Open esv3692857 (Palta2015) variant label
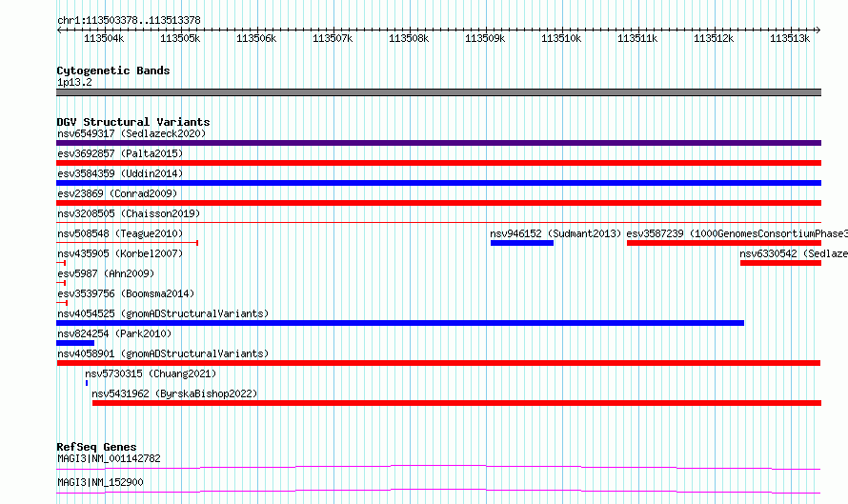848x504 pixels. pyautogui.click(x=120, y=153)
